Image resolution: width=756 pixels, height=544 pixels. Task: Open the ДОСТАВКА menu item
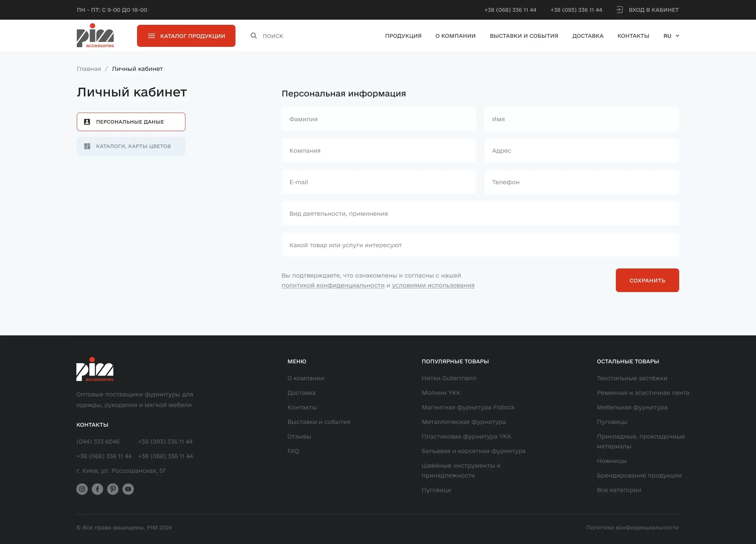[x=587, y=35]
